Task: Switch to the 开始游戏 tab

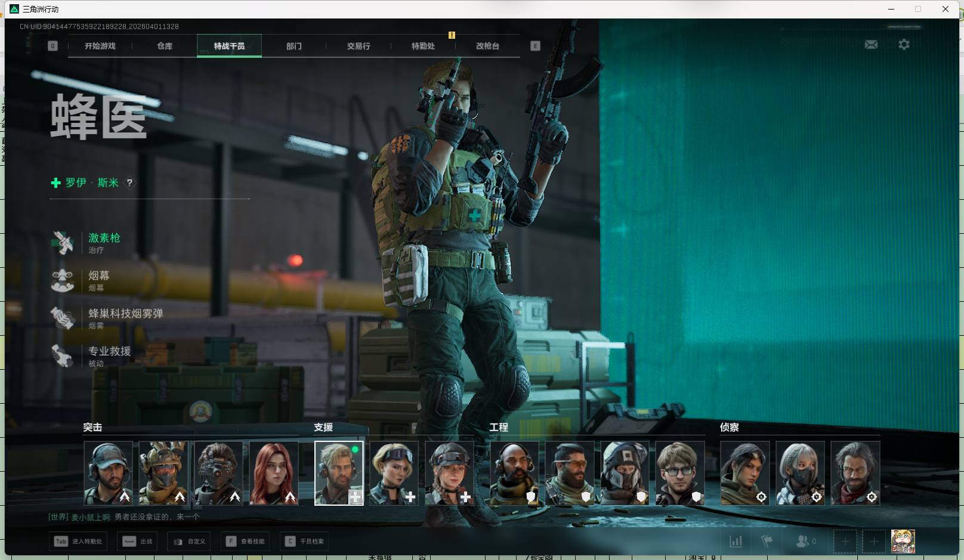Action: 100,46
